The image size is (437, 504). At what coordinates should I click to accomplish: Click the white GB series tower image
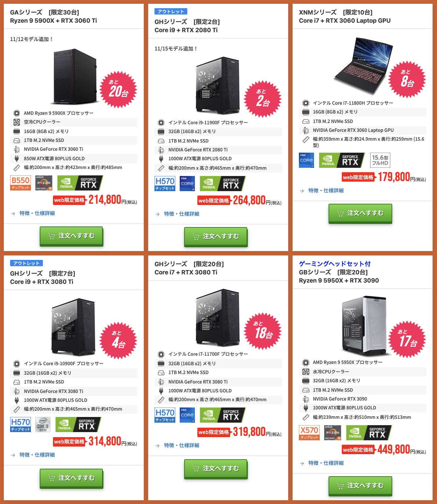[x=364, y=325]
